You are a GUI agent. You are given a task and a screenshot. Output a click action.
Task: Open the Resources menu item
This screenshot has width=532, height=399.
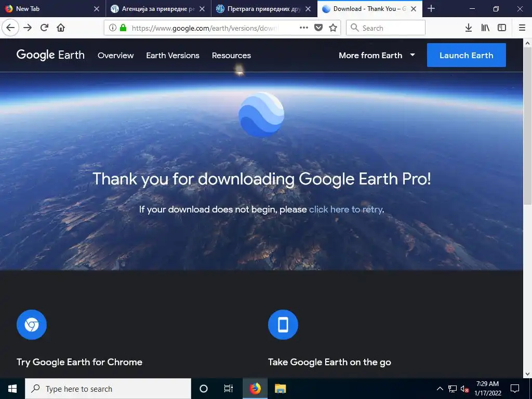click(231, 55)
